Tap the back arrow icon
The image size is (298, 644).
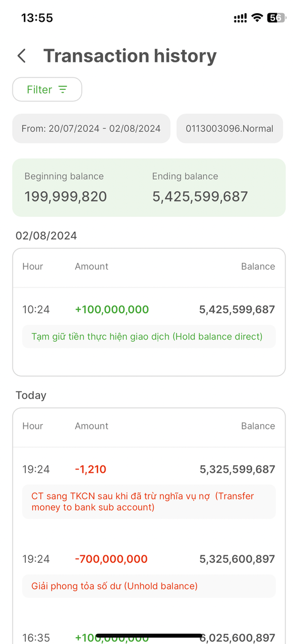[22, 56]
